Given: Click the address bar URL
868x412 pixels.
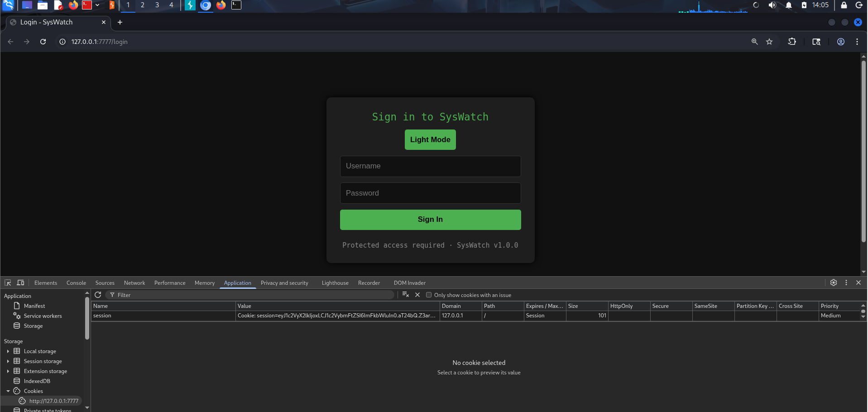Looking at the screenshot, I should point(99,42).
